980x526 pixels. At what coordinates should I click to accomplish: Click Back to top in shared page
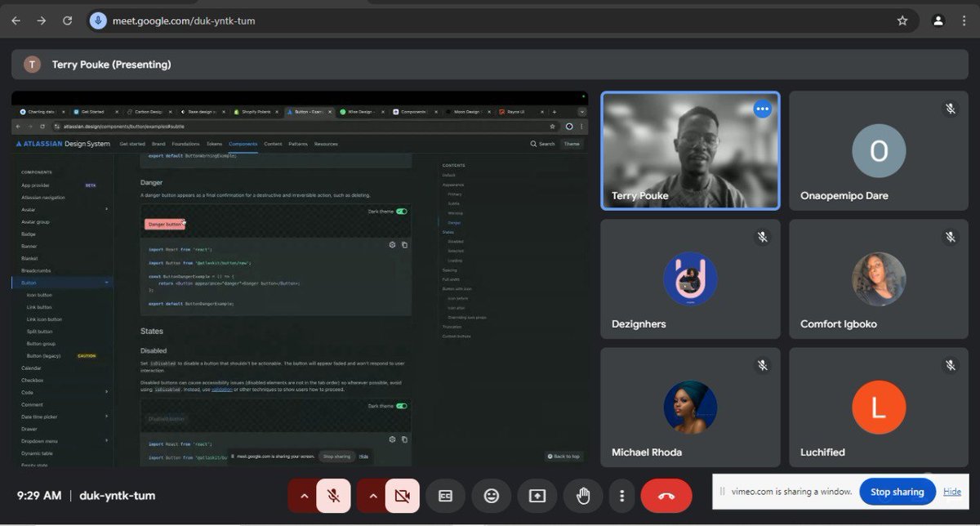click(x=563, y=457)
